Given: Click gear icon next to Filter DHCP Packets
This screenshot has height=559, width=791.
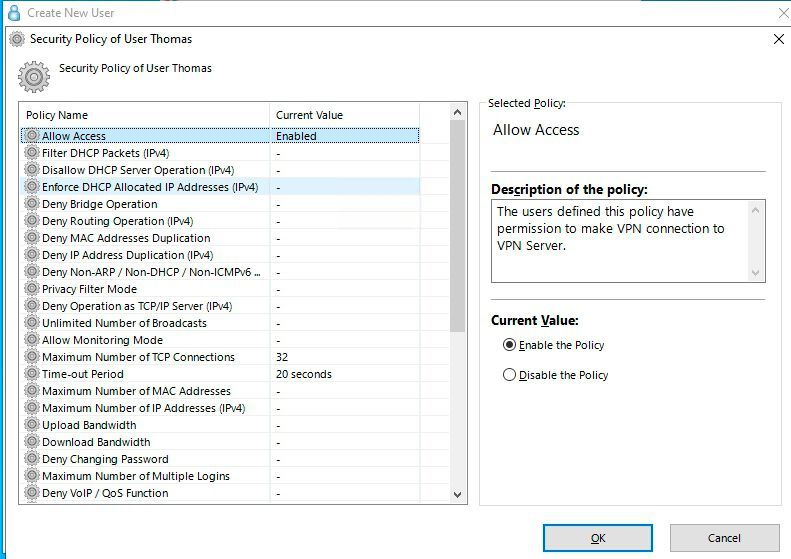Looking at the screenshot, I should tap(32, 153).
